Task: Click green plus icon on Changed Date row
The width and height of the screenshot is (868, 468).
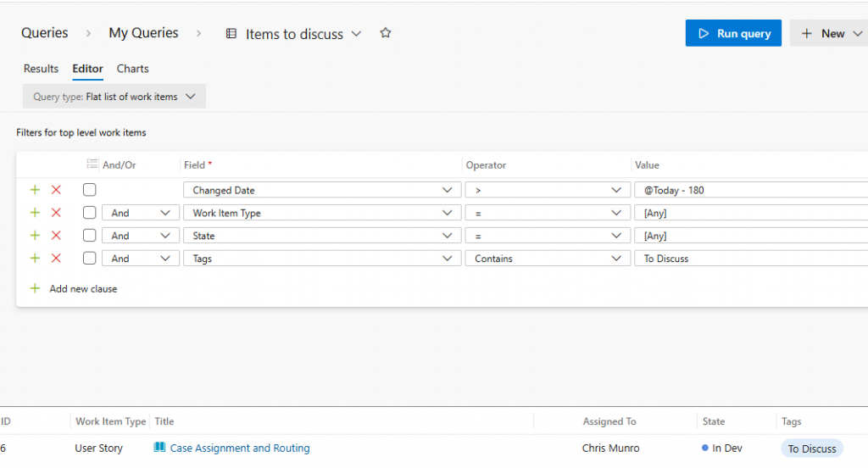Action: 35,190
